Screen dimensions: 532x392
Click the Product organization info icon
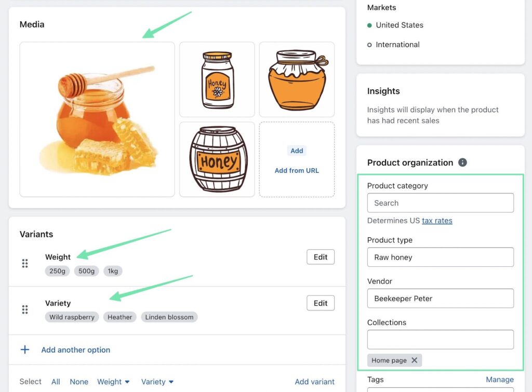[462, 163]
